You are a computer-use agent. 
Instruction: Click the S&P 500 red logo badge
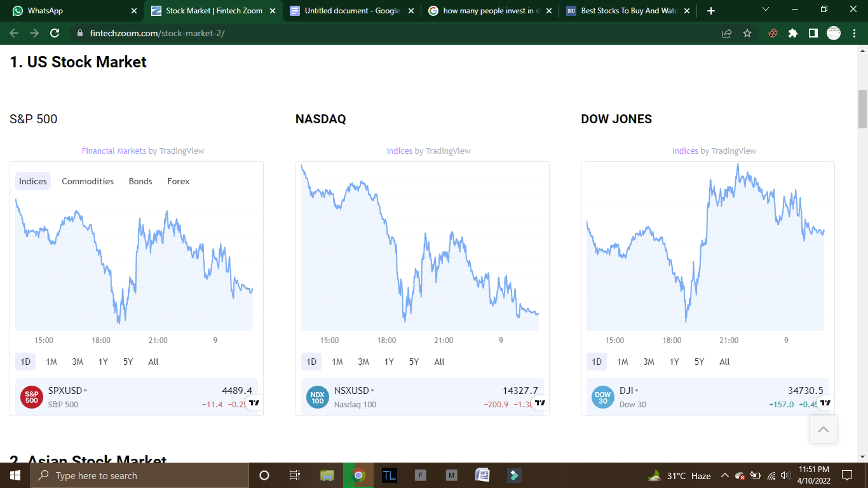tap(32, 397)
